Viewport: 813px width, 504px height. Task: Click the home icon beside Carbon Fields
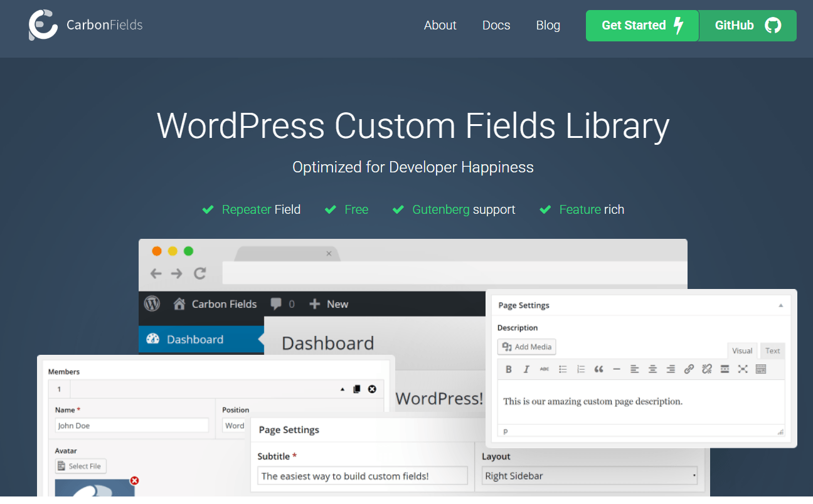click(x=179, y=304)
